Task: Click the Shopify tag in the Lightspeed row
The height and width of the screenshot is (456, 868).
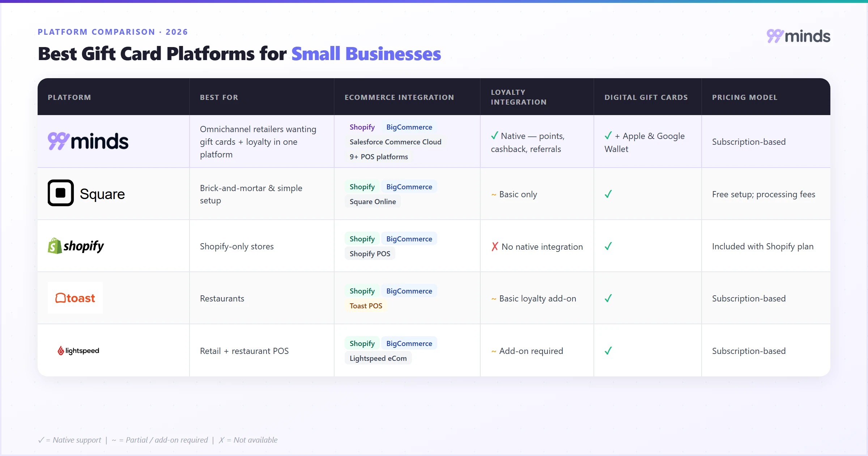Action: (x=362, y=343)
